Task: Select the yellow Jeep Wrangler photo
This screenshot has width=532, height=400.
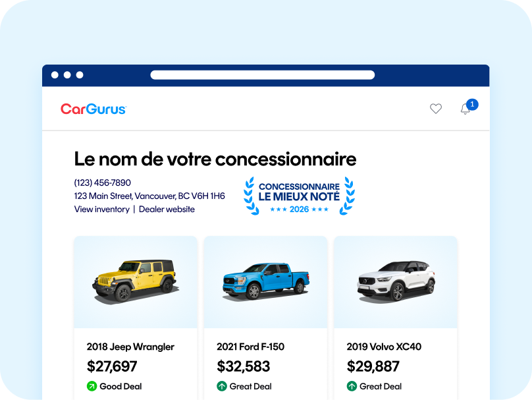Action: 136,281
